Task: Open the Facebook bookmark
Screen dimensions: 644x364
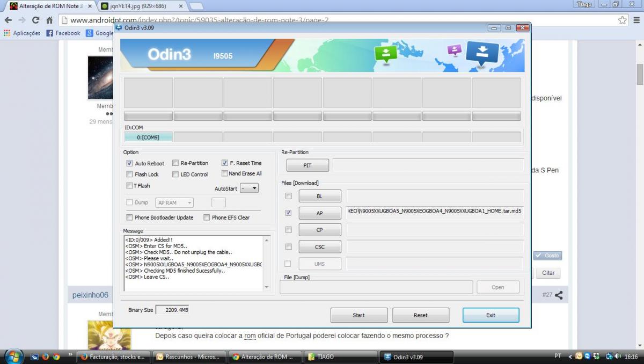Action: tap(63, 33)
